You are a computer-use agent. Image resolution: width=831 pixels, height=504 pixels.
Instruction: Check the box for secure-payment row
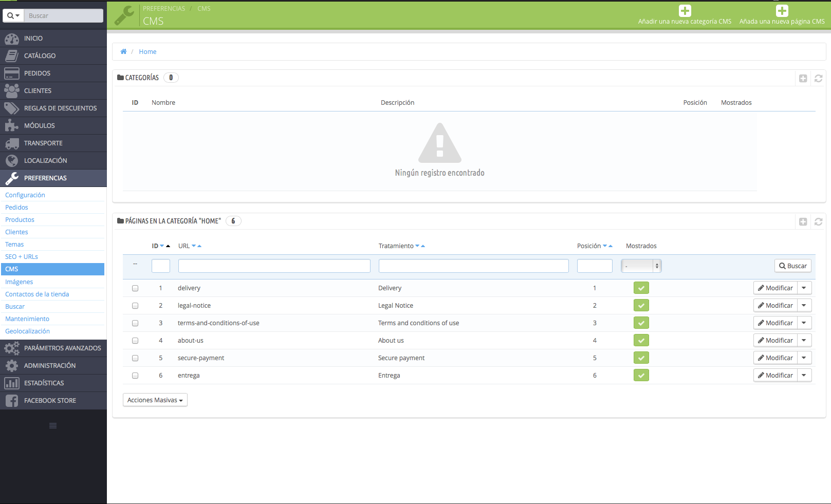pyautogui.click(x=135, y=358)
